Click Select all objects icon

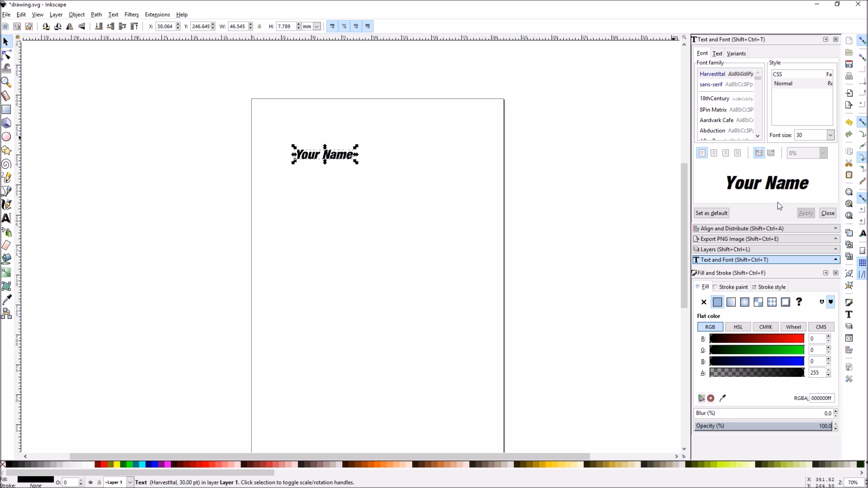5,26
